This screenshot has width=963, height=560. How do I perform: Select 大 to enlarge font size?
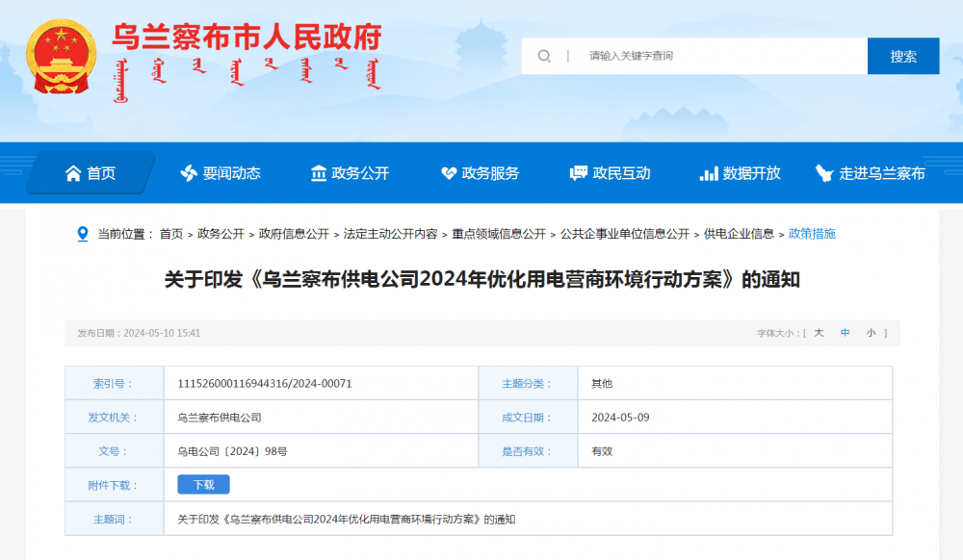click(x=817, y=332)
